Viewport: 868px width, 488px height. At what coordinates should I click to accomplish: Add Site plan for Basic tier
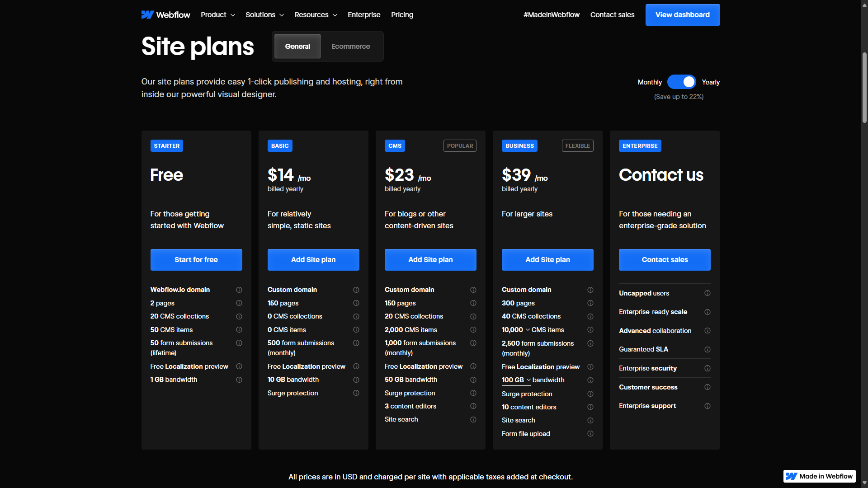point(313,260)
